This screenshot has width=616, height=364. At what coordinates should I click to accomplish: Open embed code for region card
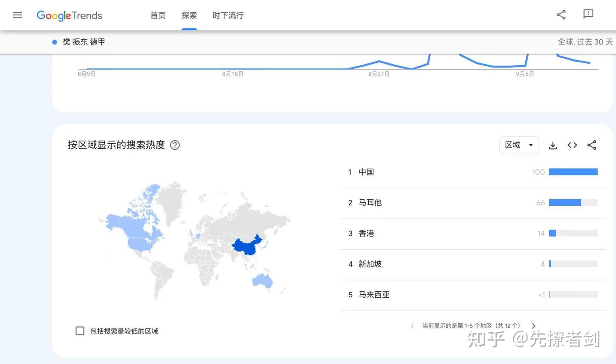[x=572, y=145]
